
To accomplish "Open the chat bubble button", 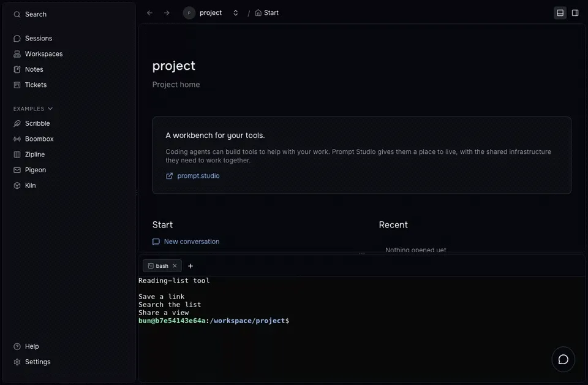I will pyautogui.click(x=563, y=359).
